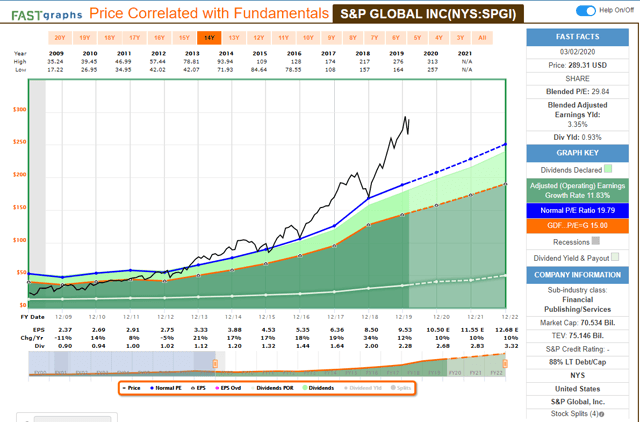Switch to the 10Y time range
This screenshot has height=422, width=640.
[308, 38]
